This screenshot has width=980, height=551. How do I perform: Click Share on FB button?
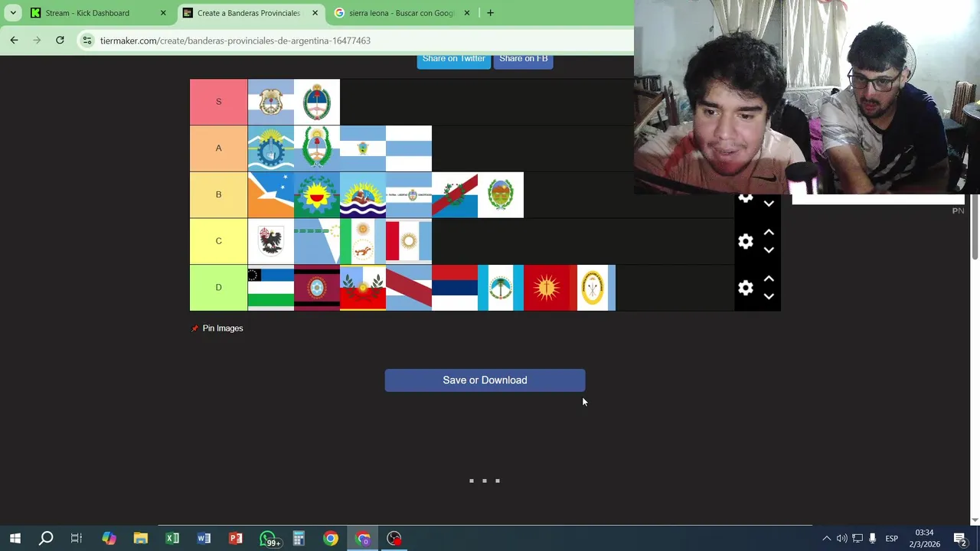click(x=524, y=60)
